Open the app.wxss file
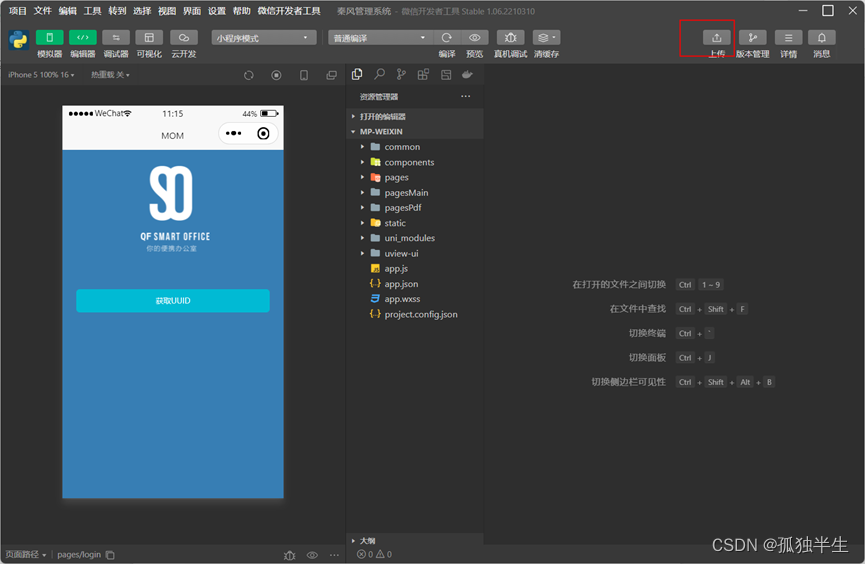The width and height of the screenshot is (865, 564). pyautogui.click(x=414, y=299)
